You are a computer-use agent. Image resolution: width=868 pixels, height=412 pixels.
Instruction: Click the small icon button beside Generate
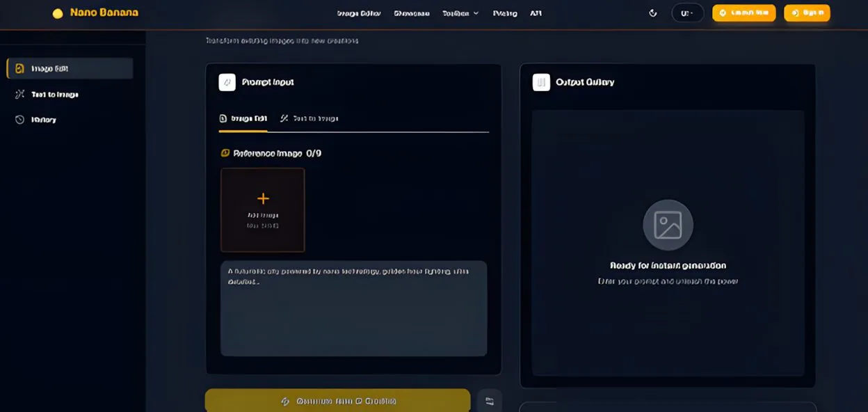coord(490,401)
